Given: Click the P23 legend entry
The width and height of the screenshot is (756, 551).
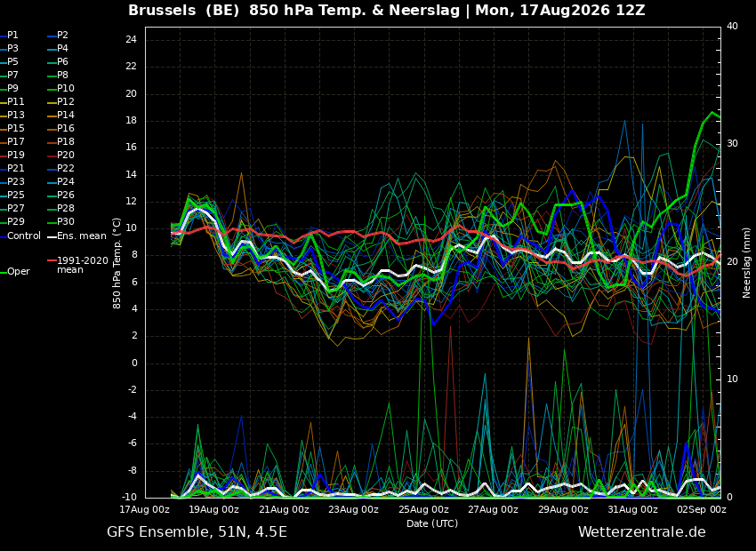Looking at the screenshot, I should pos(12,181).
